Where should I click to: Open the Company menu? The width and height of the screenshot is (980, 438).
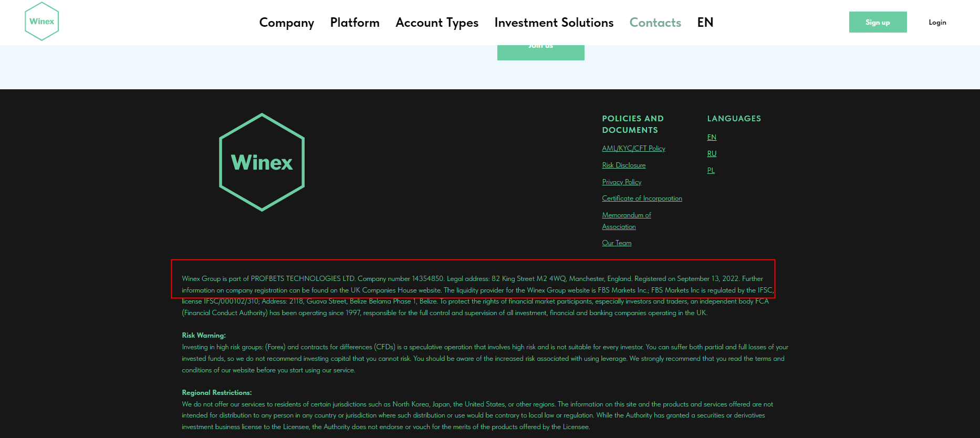[287, 23]
